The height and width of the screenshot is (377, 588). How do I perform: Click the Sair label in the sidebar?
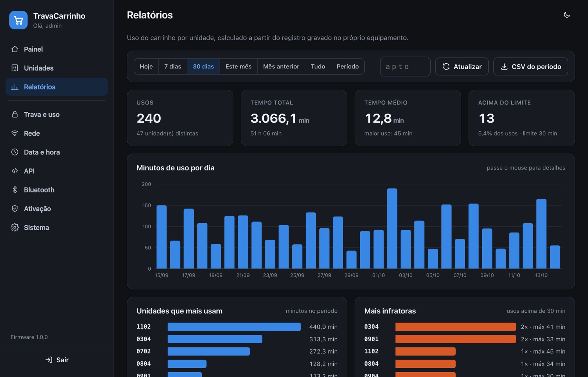click(x=62, y=360)
